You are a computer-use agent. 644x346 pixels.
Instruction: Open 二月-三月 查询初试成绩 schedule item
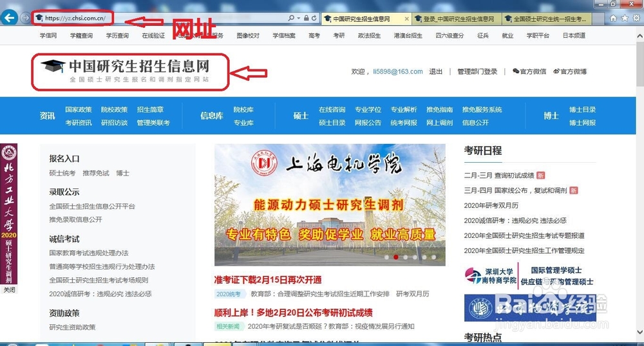499,176
